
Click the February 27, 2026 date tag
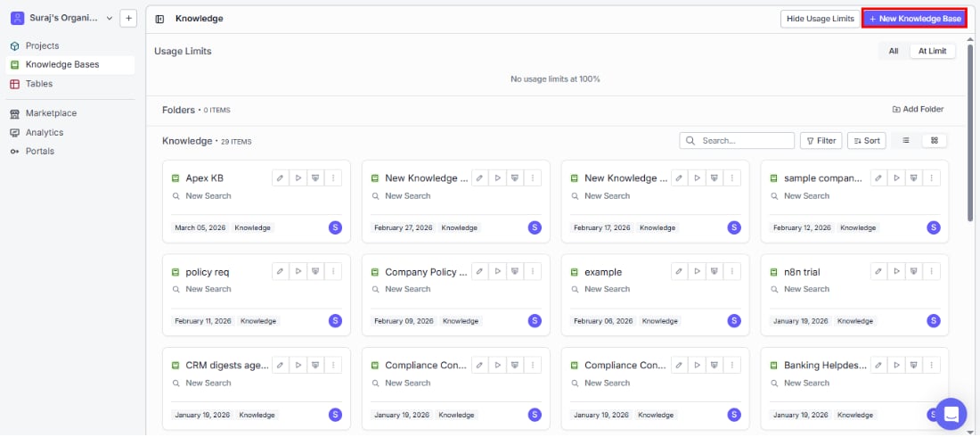pyautogui.click(x=403, y=228)
